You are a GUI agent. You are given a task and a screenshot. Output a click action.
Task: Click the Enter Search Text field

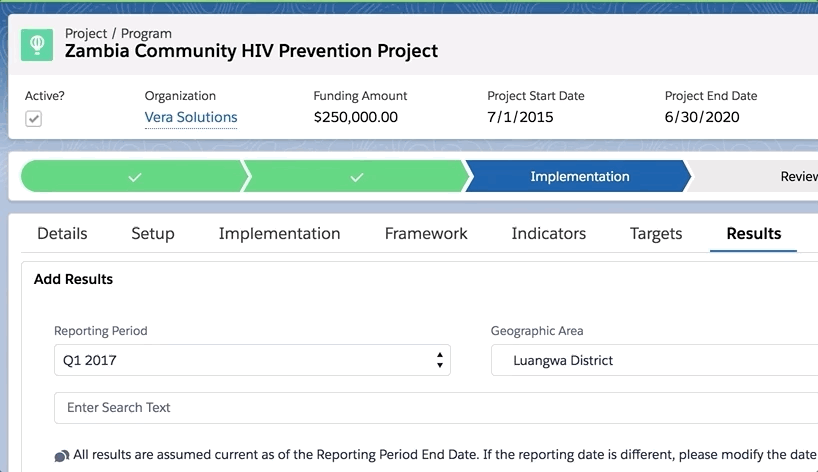(x=436, y=407)
